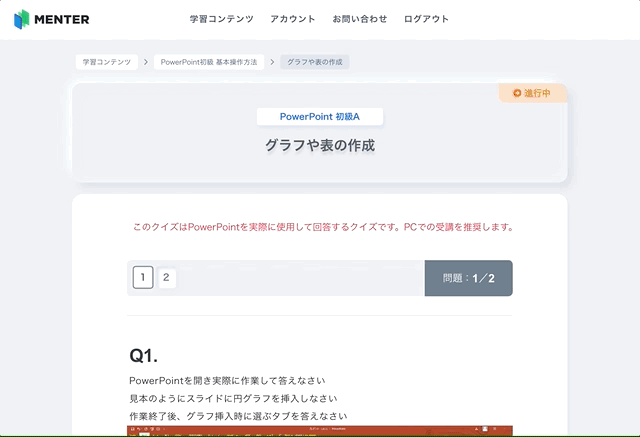Image resolution: width=640 pixels, height=437 pixels.
Task: Click text 作業終了後、グラフ挿入時に選ぶタブを答えなさい
Action: [x=238, y=416]
